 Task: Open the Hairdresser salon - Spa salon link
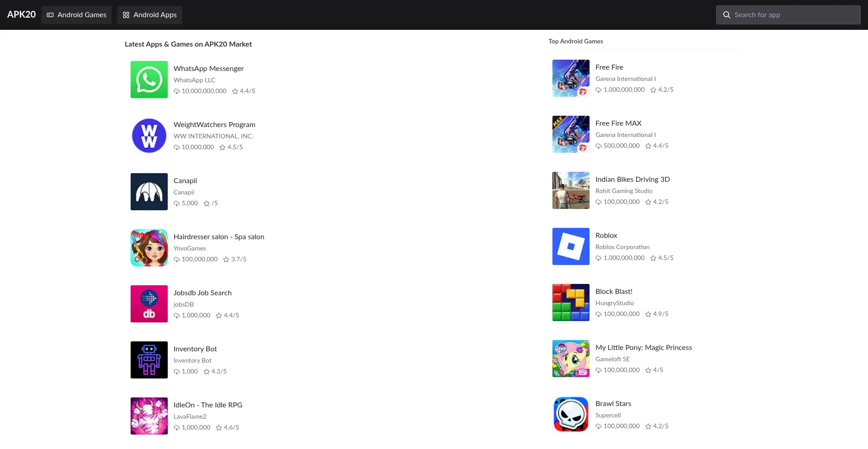219,236
